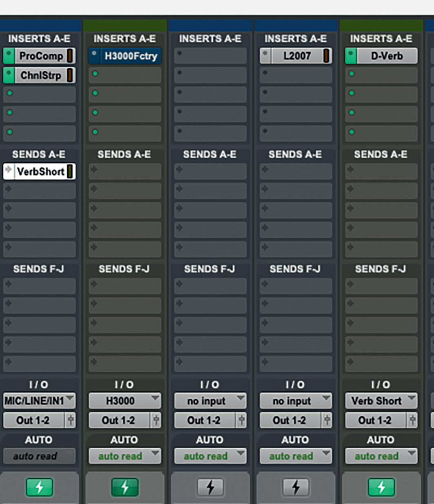Click the gray lightning icon on the third track
This screenshot has height=504, width=434.
click(x=210, y=487)
